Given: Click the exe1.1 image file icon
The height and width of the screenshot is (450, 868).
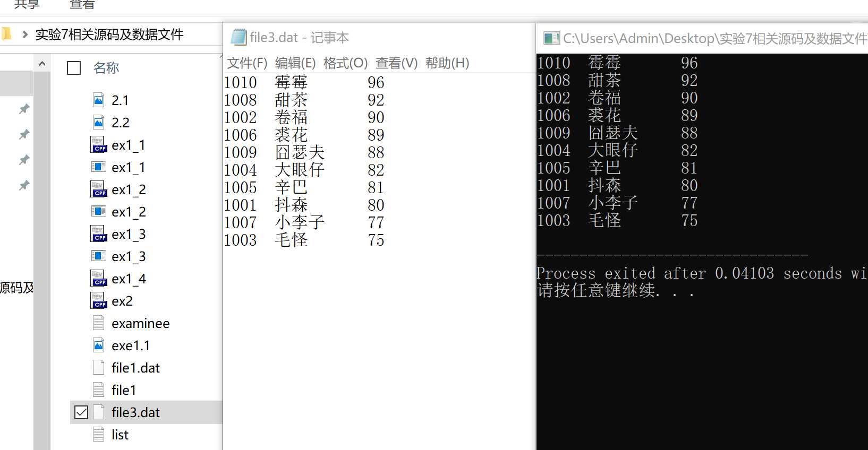Looking at the screenshot, I should (99, 345).
